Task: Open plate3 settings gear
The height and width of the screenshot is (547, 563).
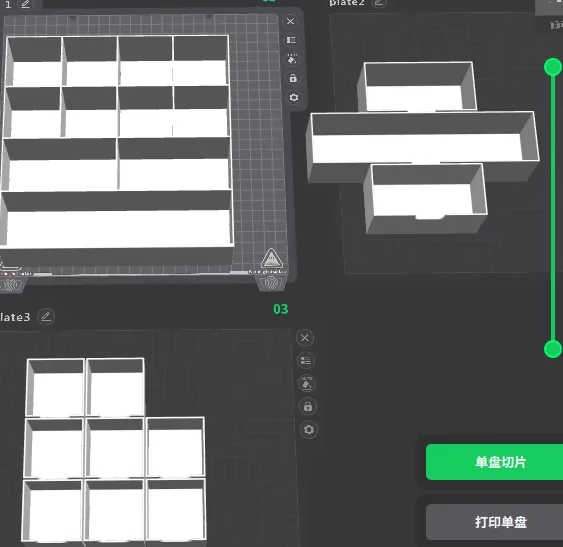Action: coord(309,430)
